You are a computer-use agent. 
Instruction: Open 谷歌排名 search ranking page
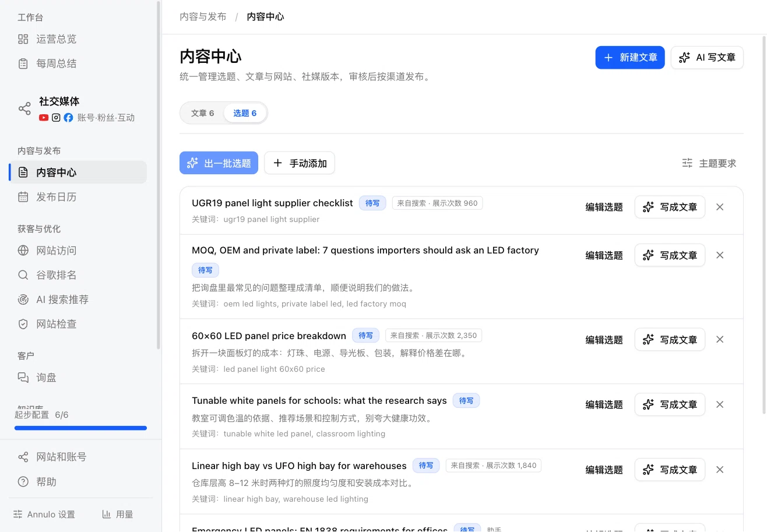click(x=78, y=275)
